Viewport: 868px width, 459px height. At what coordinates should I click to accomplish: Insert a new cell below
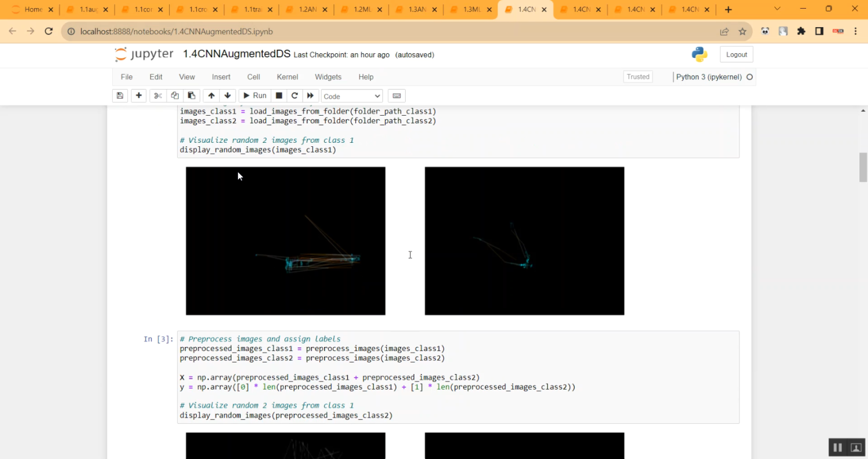138,95
